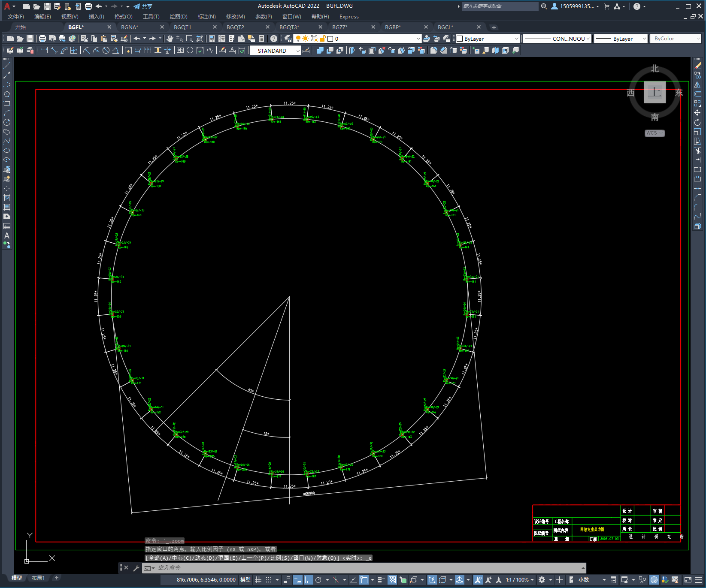Open the 修改(M) menu
706x588 pixels.
[235, 17]
